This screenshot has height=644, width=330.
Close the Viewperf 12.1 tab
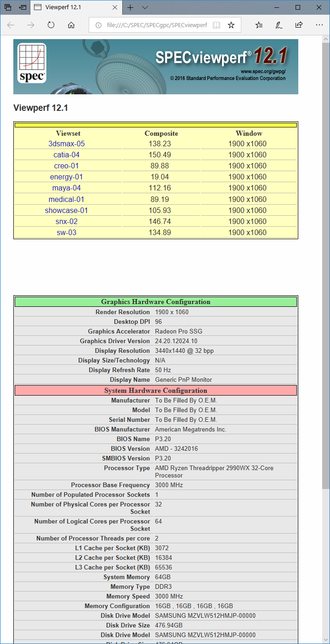point(115,7)
